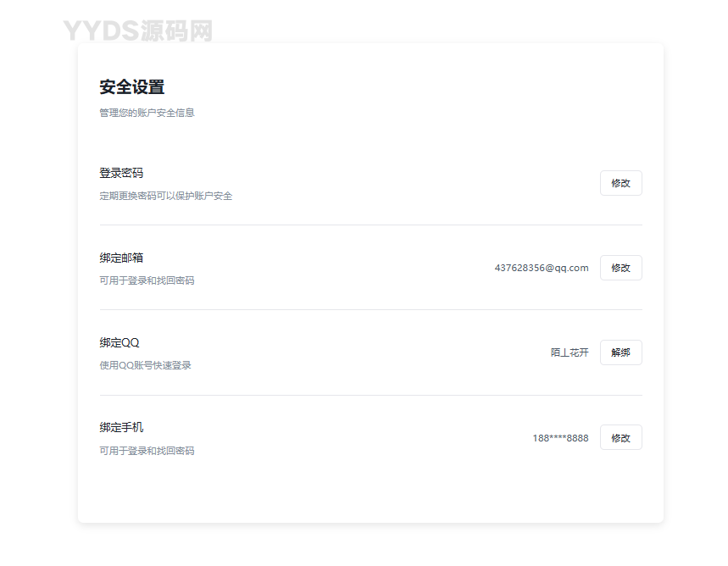Click 解绑 to unbind the QQ account
The image size is (728, 566).
(x=620, y=352)
